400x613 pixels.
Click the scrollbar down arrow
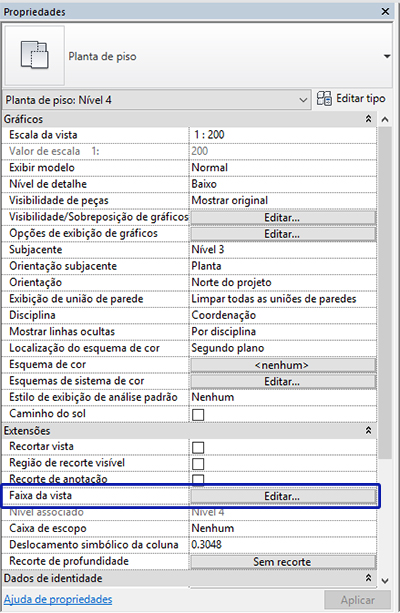coord(385,581)
